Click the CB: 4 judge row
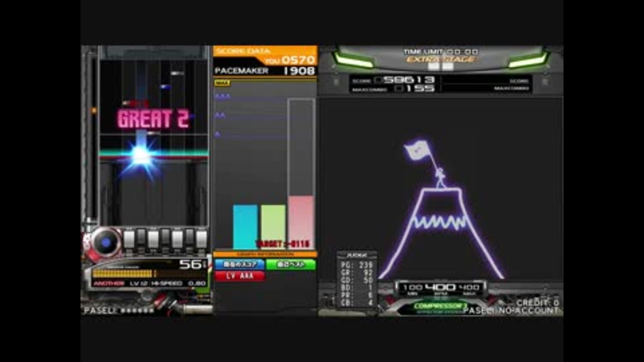Image resolution: width=644 pixels, height=362 pixels. click(x=356, y=303)
